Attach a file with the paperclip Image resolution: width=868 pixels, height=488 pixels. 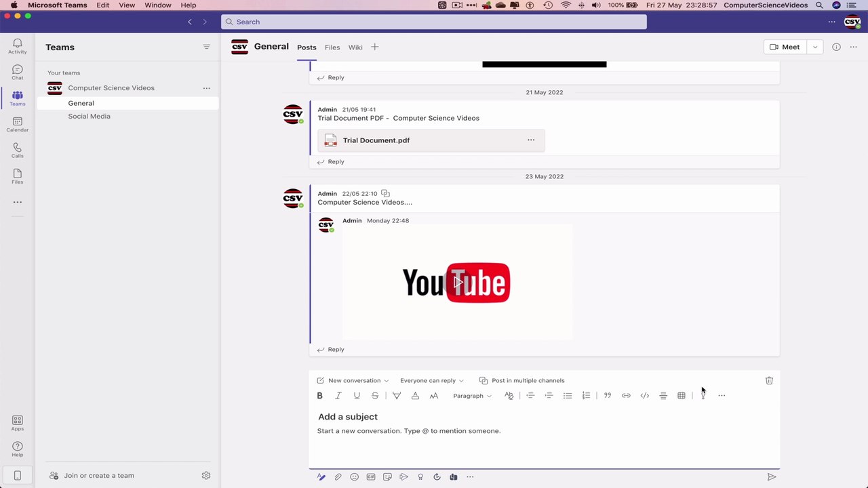click(x=338, y=477)
